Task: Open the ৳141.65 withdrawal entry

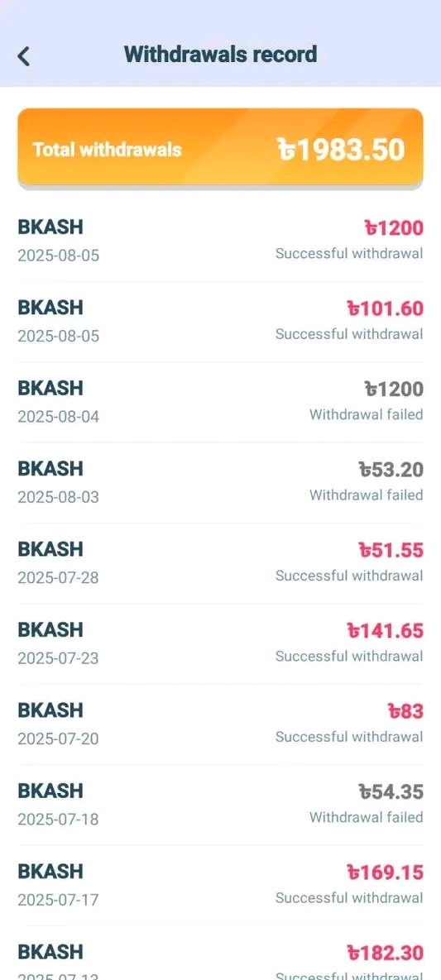Action: [x=220, y=644]
